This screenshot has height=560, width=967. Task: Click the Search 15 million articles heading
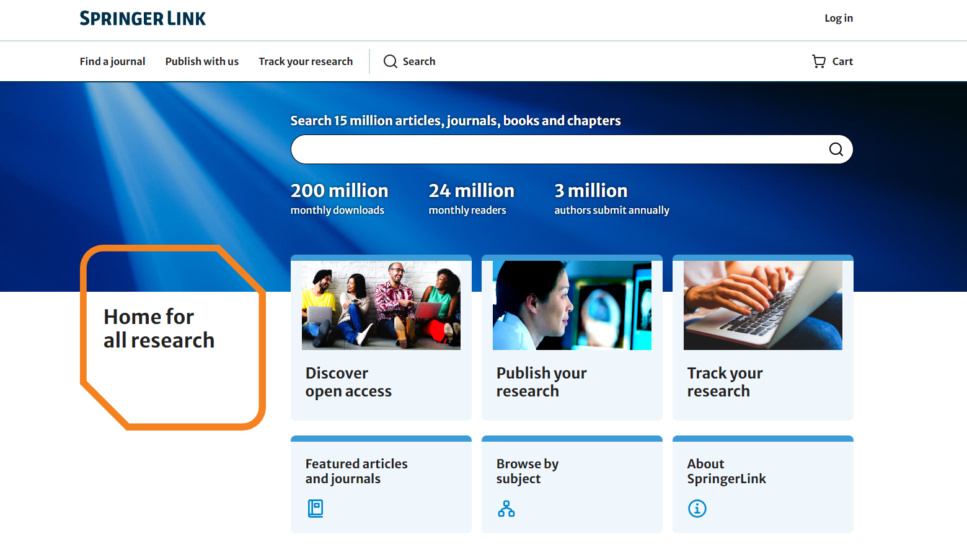[456, 121]
